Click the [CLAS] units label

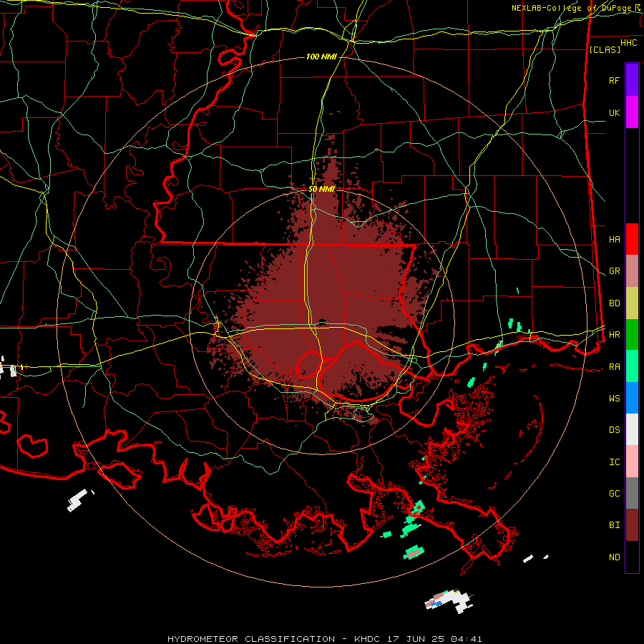point(605,49)
